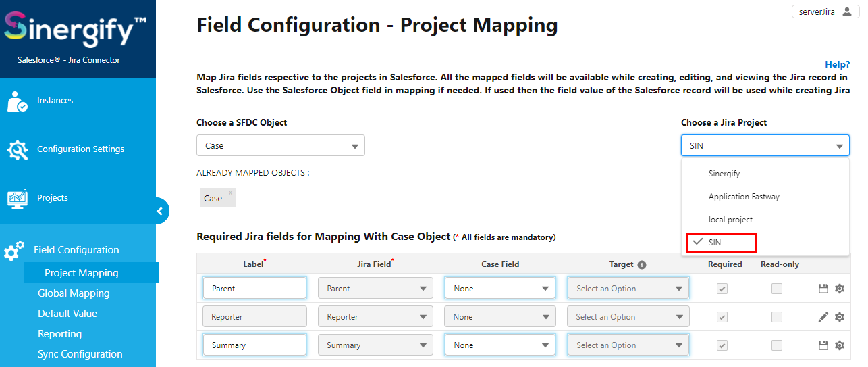
Task: Expand Field Configuration section
Action: pos(78,250)
